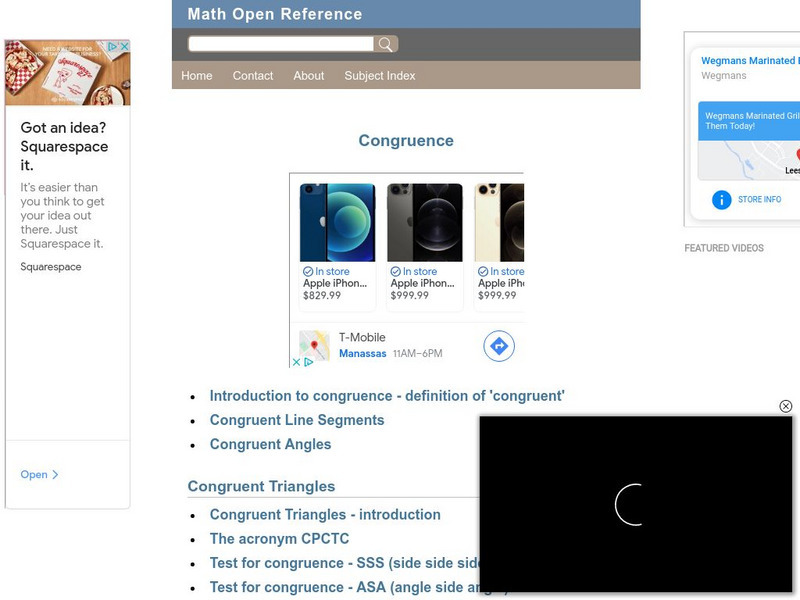Viewport: 800px width, 600px height.
Task: Click the 'Got an idea? Squarespace it.' headline
Action: click(x=64, y=146)
